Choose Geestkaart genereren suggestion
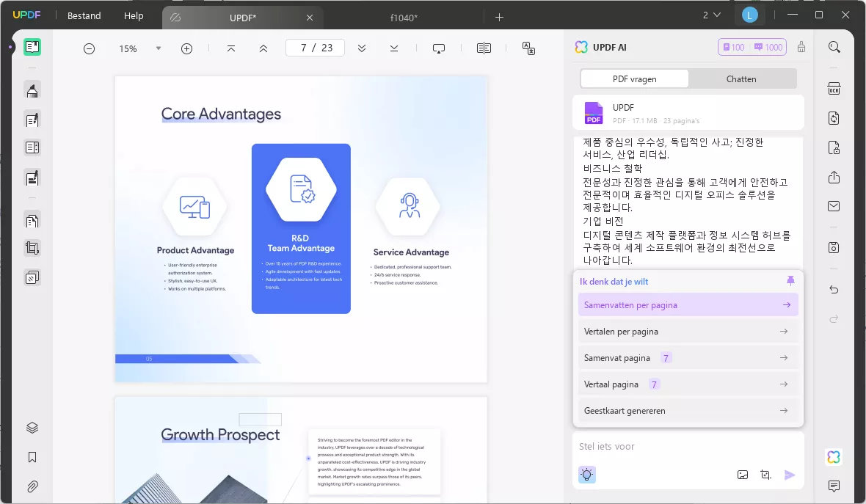This screenshot has width=866, height=504. click(x=688, y=411)
